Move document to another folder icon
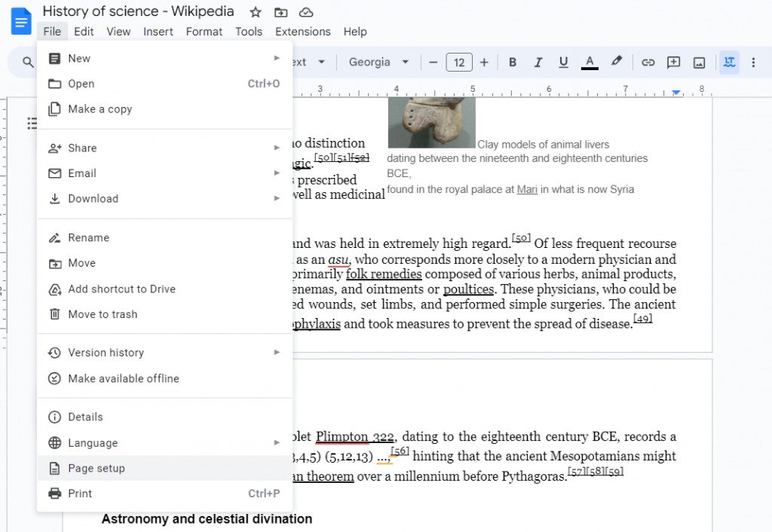The height and width of the screenshot is (532, 772). (280, 12)
